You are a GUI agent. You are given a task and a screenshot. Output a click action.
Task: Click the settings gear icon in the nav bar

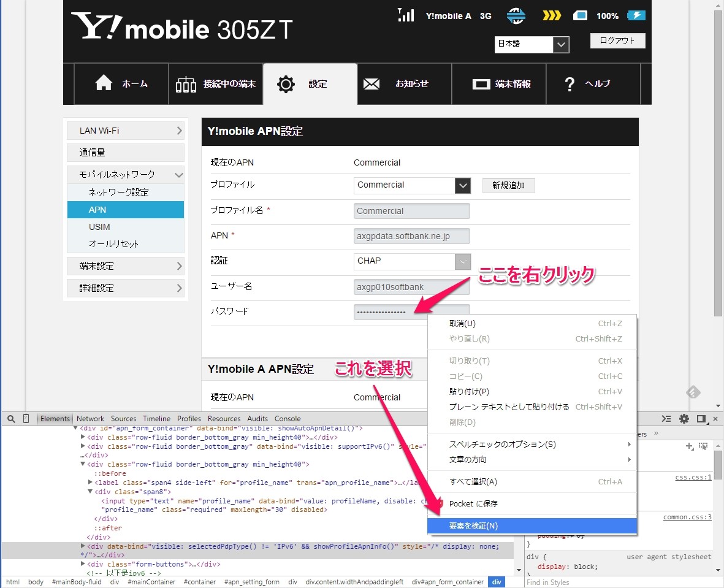point(286,84)
